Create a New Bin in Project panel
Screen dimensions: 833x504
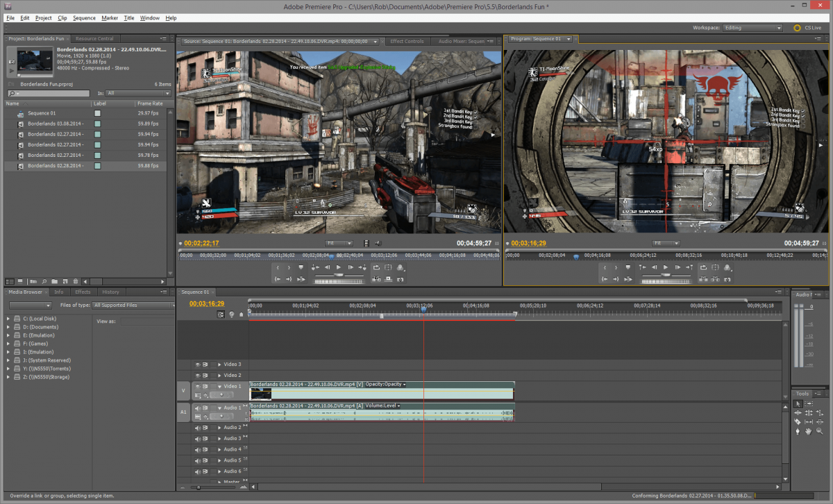point(54,281)
